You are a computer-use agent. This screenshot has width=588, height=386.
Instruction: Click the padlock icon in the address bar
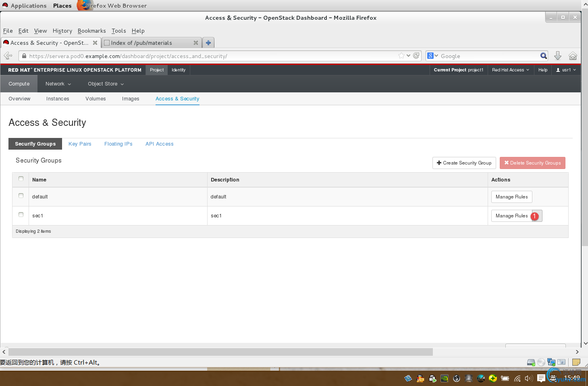pos(24,56)
